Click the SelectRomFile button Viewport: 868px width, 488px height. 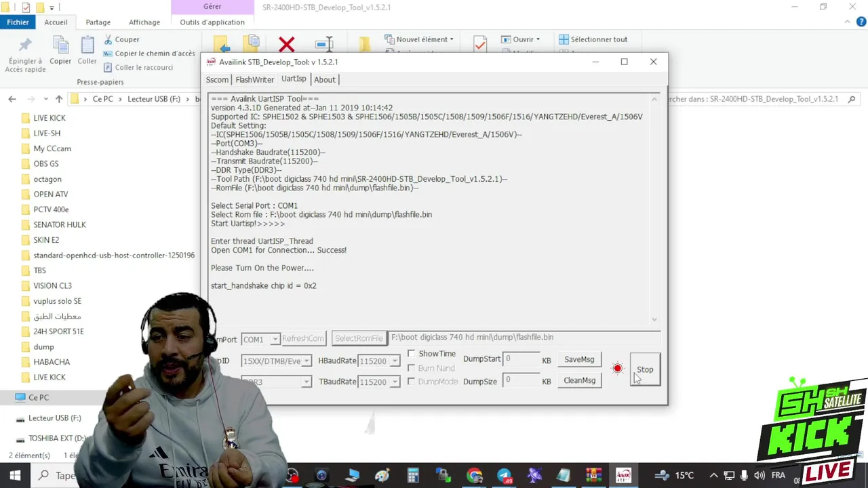click(x=359, y=338)
